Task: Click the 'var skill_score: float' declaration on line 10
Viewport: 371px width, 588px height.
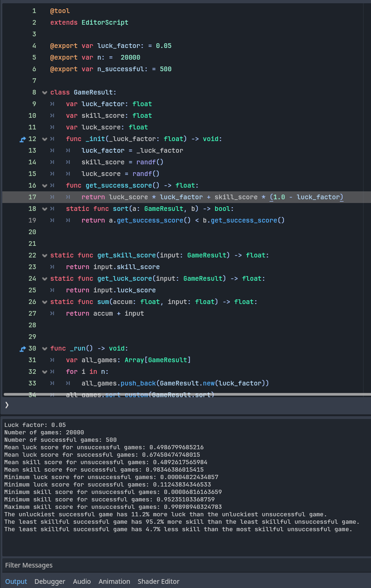Action: coord(109,115)
